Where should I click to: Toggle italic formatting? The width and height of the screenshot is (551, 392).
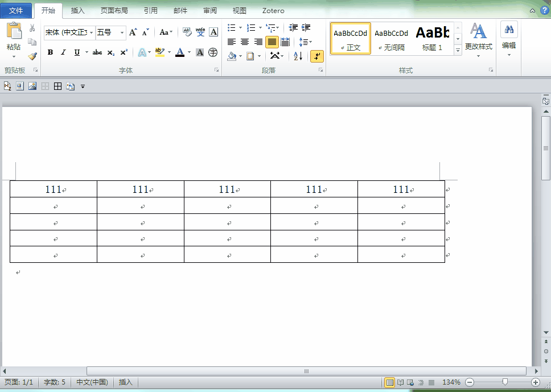(63, 53)
